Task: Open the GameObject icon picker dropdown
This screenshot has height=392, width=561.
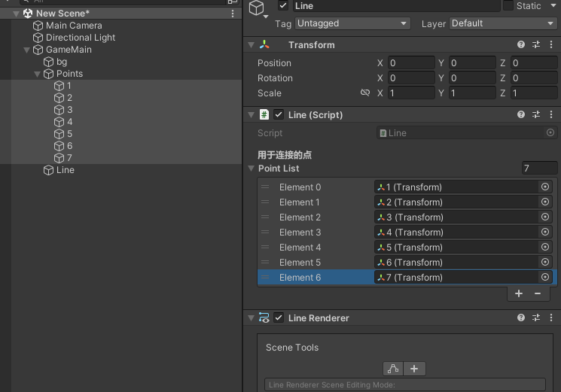Action: tap(259, 9)
